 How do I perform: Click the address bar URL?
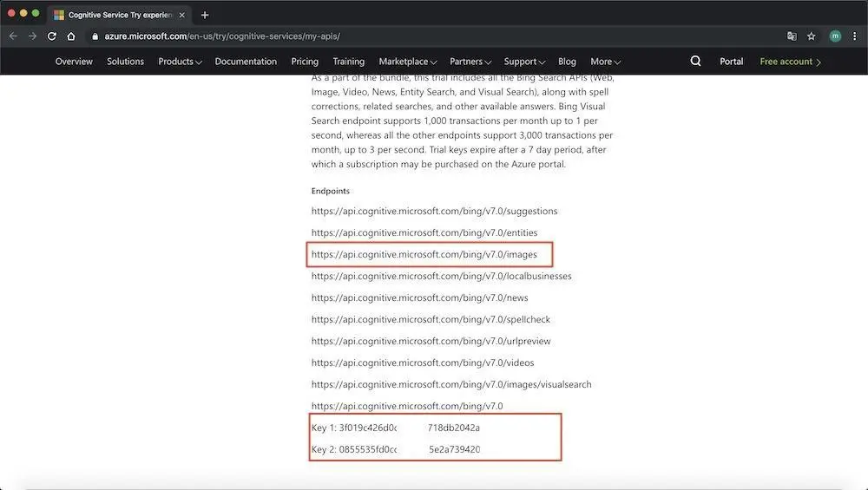pyautogui.click(x=222, y=36)
